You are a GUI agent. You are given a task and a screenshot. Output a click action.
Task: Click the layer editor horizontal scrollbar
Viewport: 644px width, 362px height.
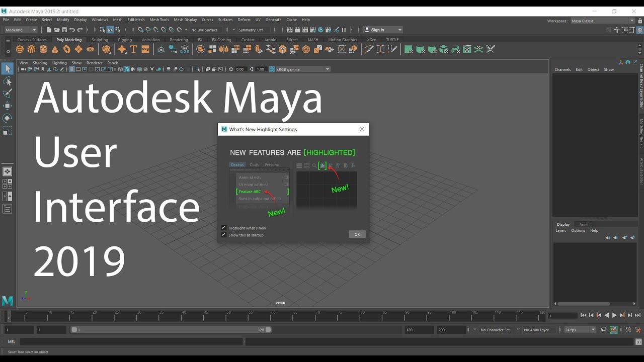tap(583, 304)
